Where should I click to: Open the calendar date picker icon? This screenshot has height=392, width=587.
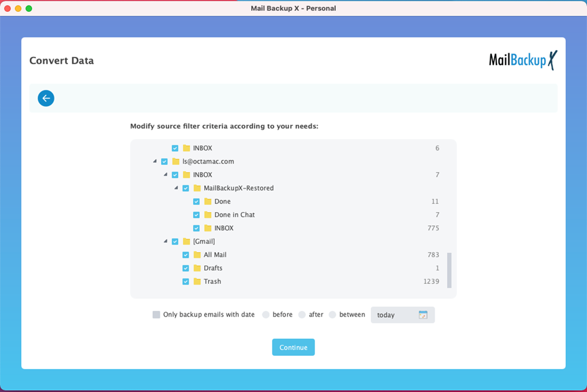click(423, 315)
